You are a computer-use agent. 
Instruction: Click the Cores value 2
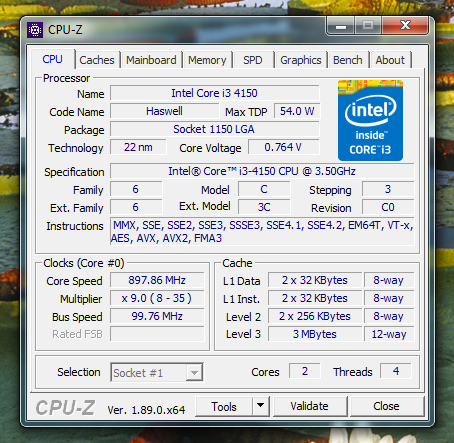point(305,371)
